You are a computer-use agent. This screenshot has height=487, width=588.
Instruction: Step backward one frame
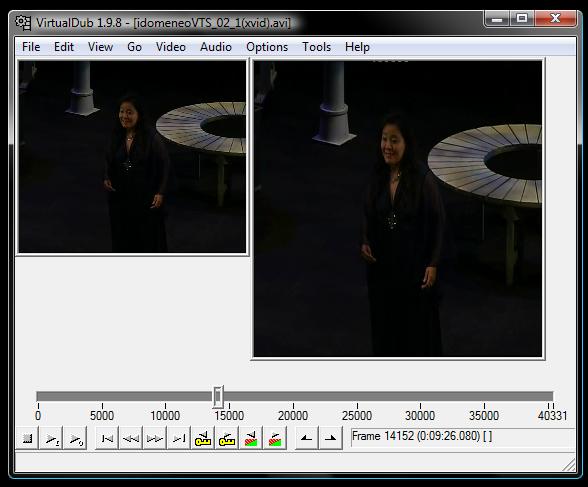[x=131, y=438]
